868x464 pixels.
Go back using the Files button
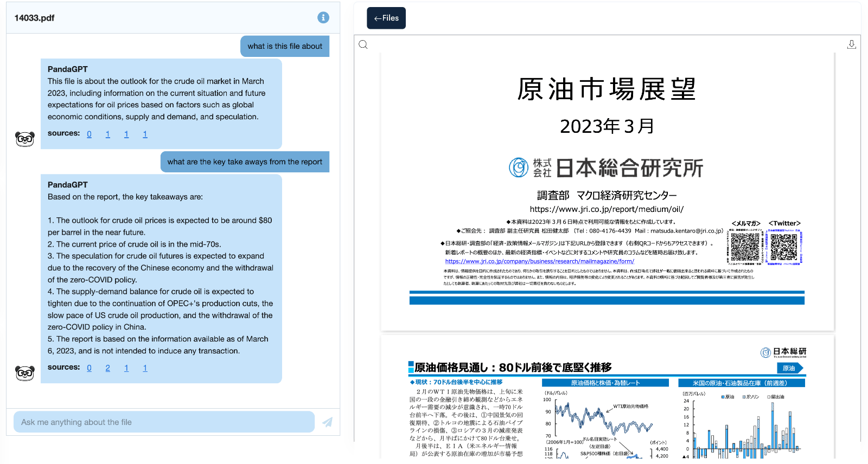(x=386, y=18)
